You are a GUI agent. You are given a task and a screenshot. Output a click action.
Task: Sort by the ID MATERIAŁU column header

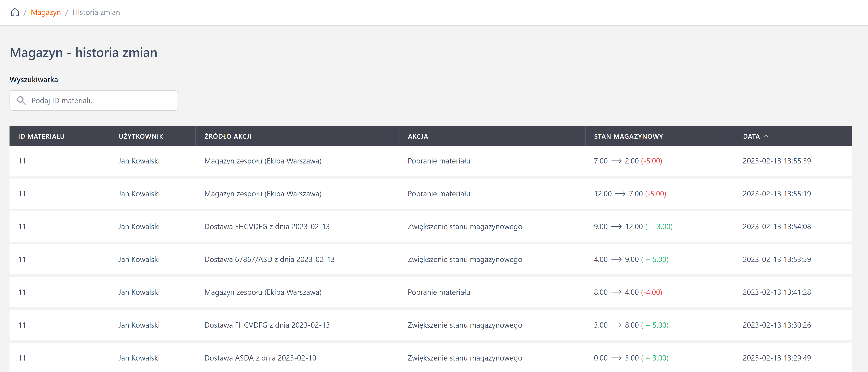[41, 136]
